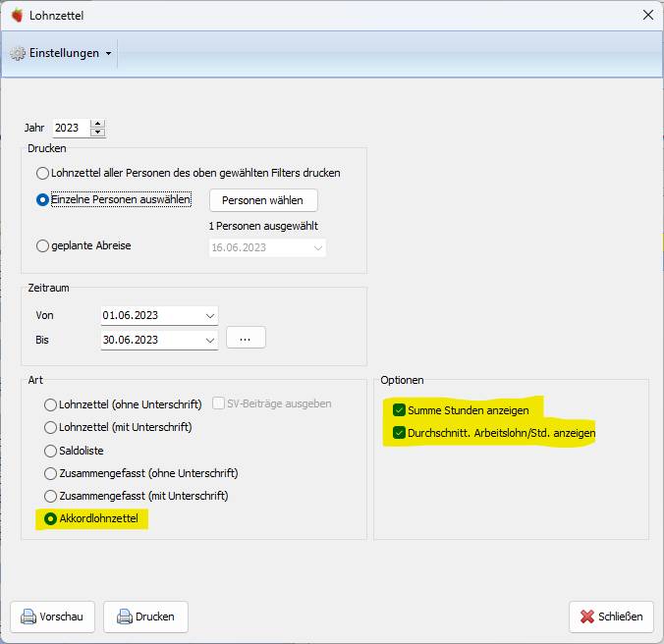
Task: Decrease the Jahr value with down arrow
Action: click(x=98, y=132)
